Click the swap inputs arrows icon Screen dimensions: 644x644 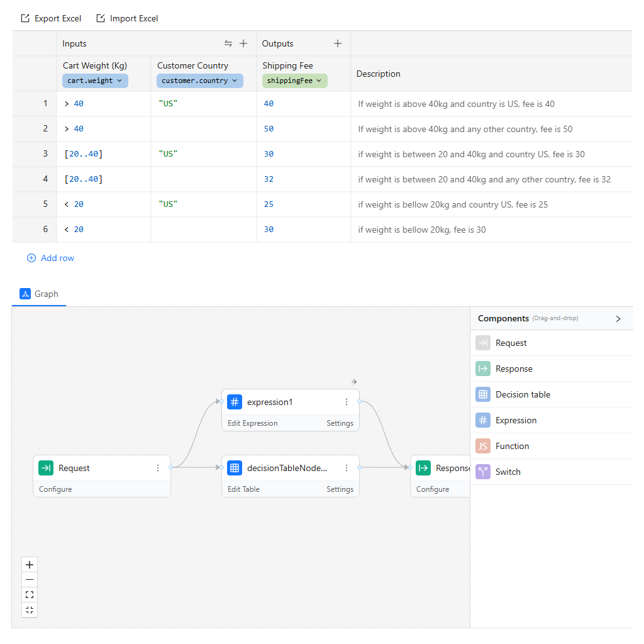point(228,43)
